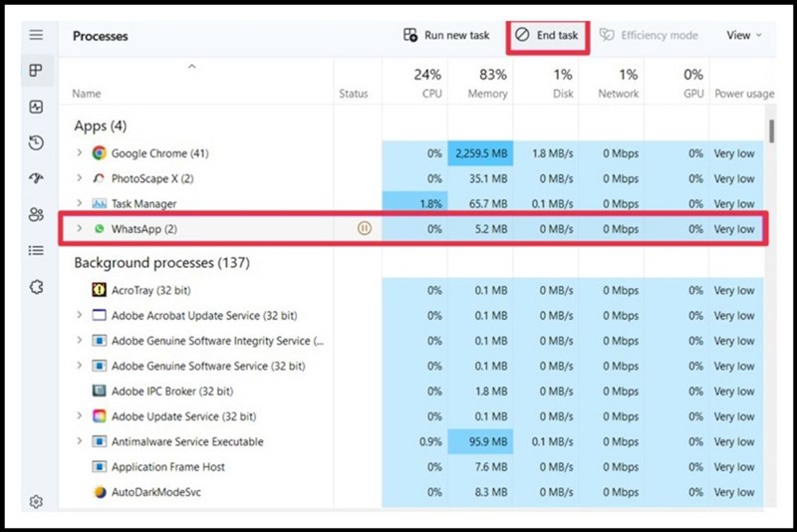Click the WhatsApp suspended status icon
The width and height of the screenshot is (797, 532).
click(x=365, y=228)
